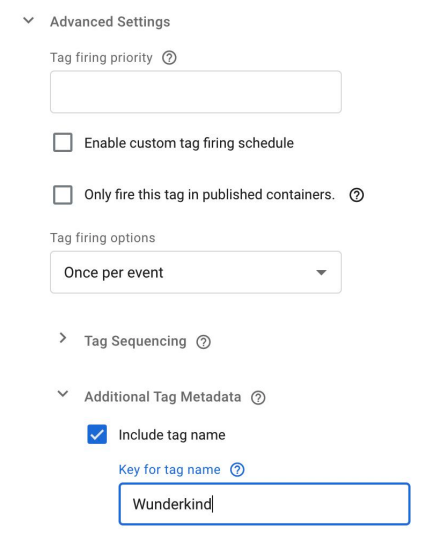430x546 pixels.
Task: Expand the Tag Sequencing section arrow
Action: [x=63, y=338]
